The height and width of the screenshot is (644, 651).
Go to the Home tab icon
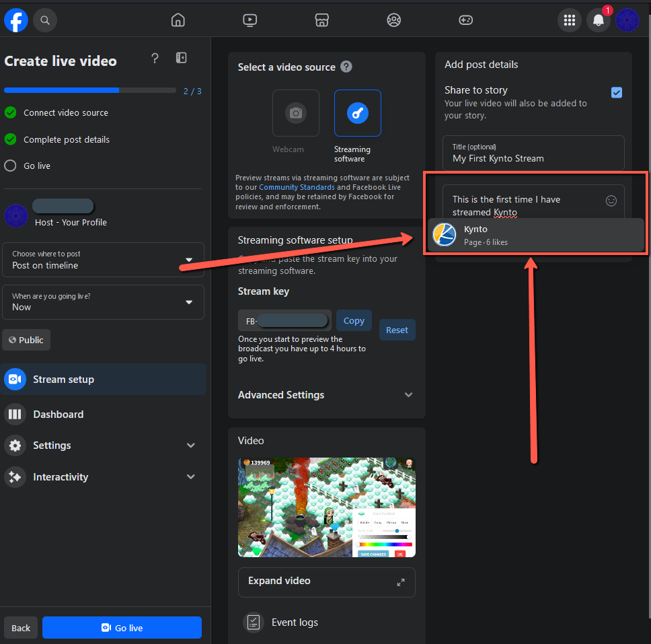(x=178, y=20)
